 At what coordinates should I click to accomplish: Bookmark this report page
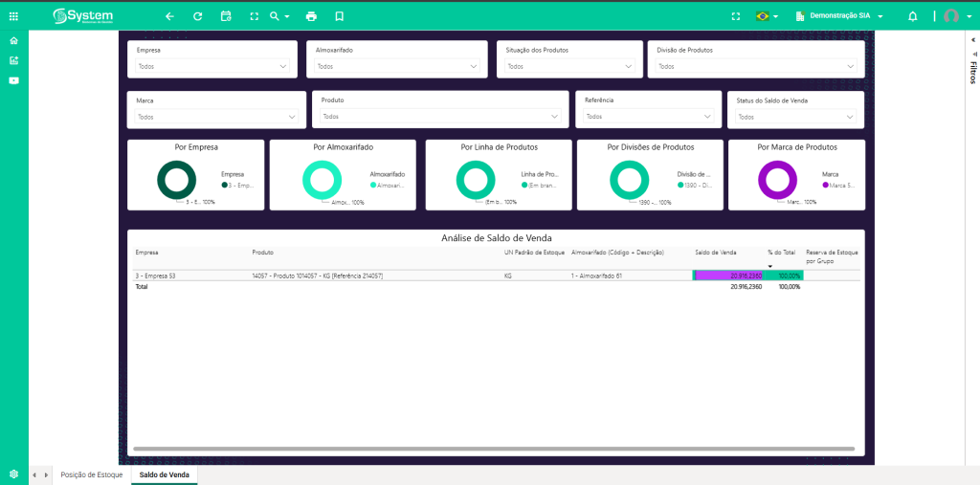click(x=339, y=16)
